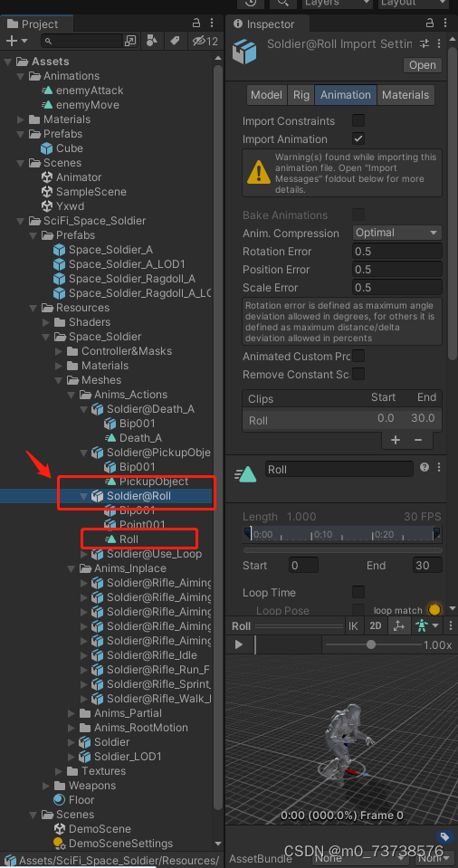
Task: Collapse the Anims_Inplace folder arrow
Action: [72, 568]
